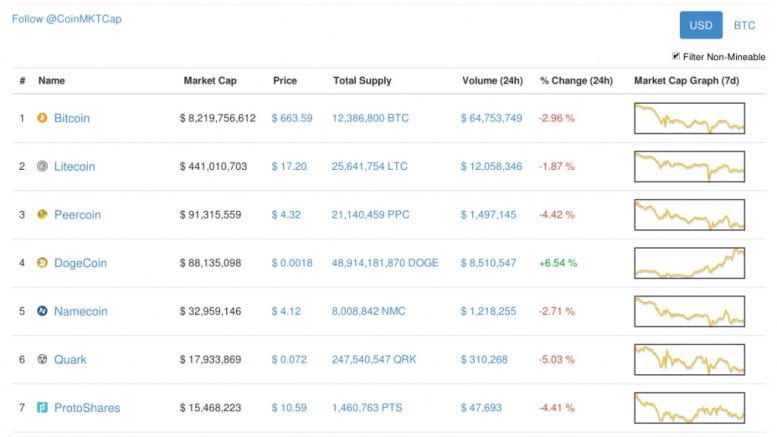The image size is (777, 437).
Task: Click Litecoin market cap $ 441,010,703
Action: (213, 166)
